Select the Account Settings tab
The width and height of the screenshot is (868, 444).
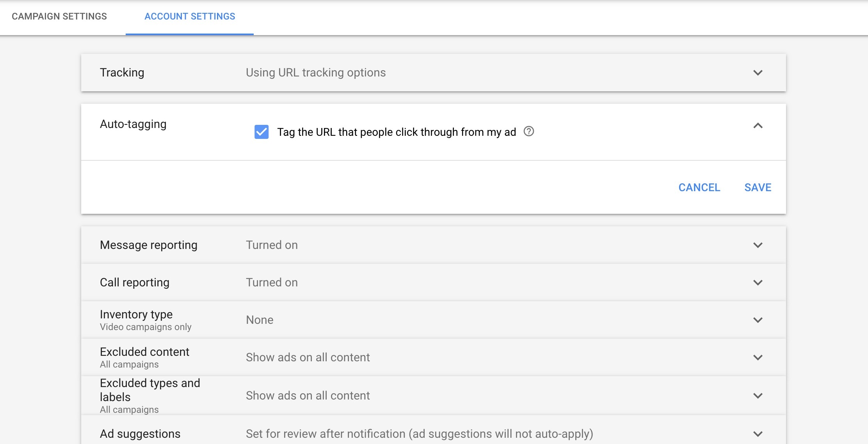tap(190, 16)
